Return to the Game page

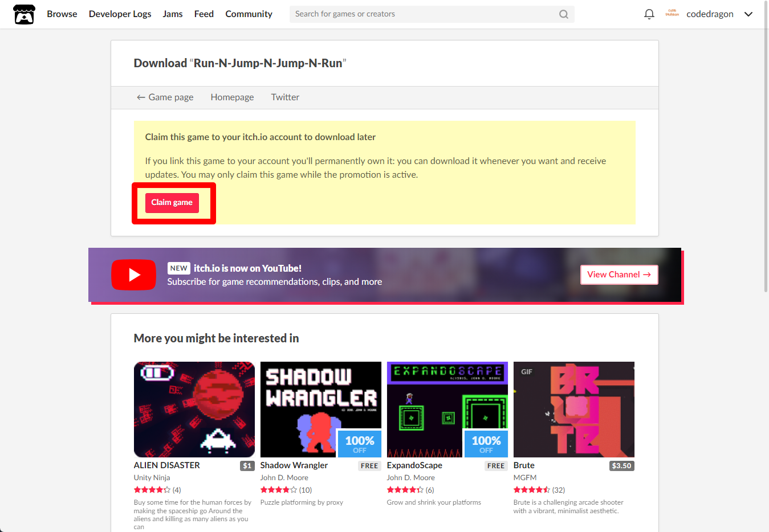tap(165, 97)
